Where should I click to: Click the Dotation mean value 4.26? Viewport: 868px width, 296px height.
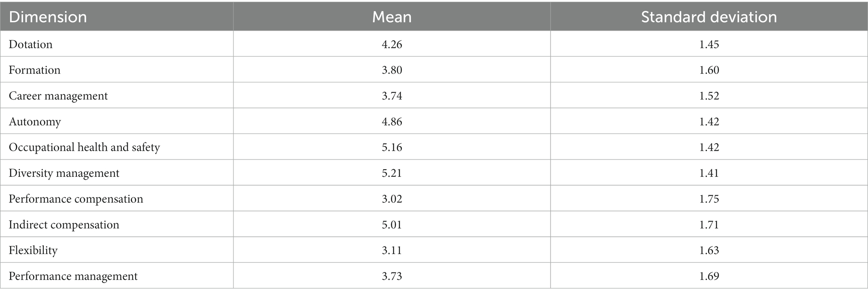(392, 44)
